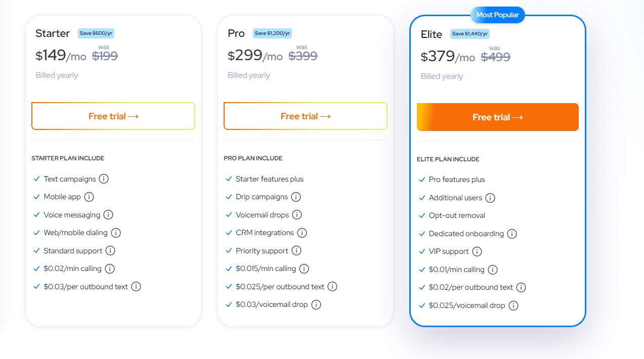Viewport: 644px width, 359px height.
Task: Click info icon beside Drip campaigns
Action: tap(296, 197)
